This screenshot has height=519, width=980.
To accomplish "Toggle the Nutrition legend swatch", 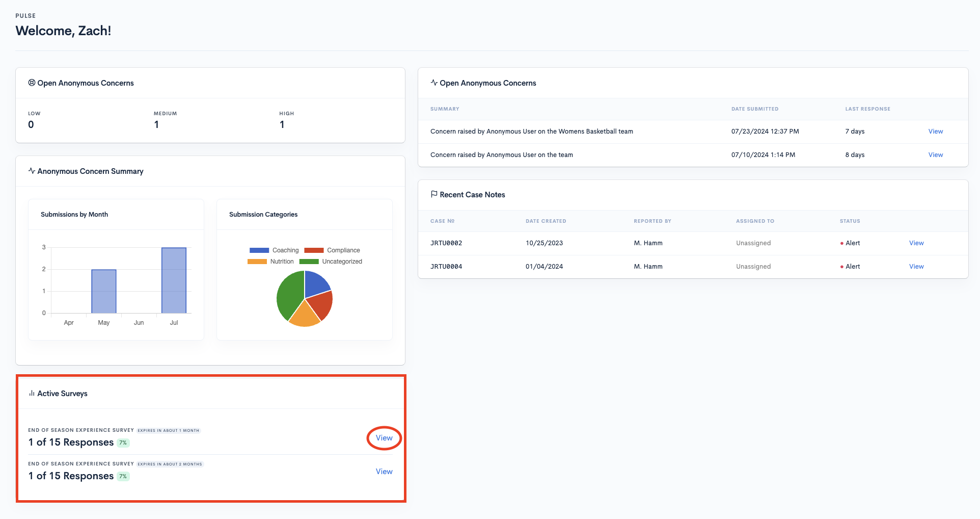I will (x=257, y=262).
